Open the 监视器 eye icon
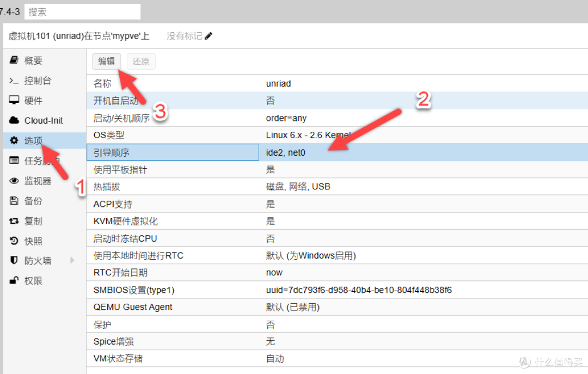 click(x=13, y=180)
